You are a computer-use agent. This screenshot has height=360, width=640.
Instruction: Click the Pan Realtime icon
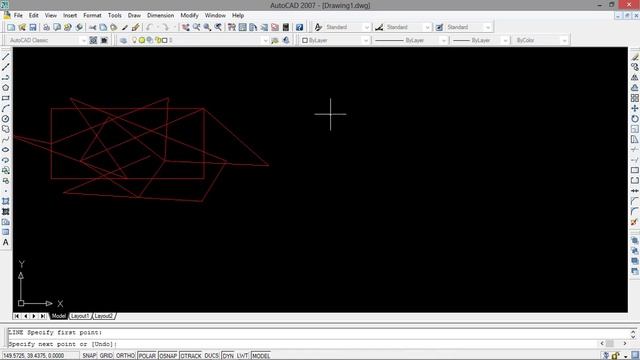[186, 27]
